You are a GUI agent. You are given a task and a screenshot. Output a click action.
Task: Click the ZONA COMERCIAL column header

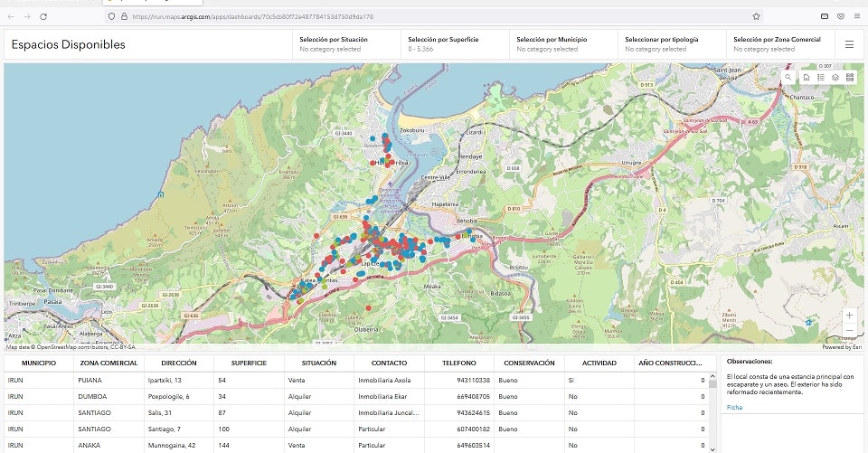tap(108, 363)
